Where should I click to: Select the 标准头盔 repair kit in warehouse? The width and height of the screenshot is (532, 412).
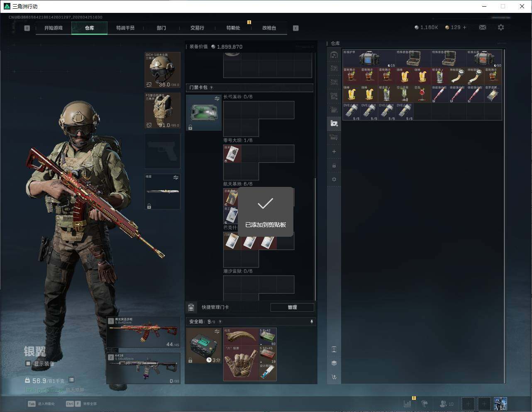point(484,59)
